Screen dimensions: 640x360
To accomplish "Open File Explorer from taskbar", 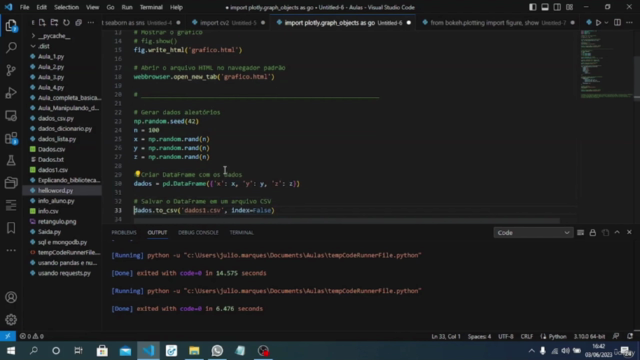I will click(194, 351).
